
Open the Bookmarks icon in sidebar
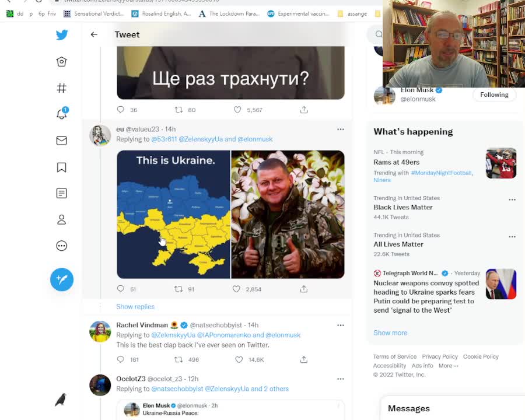pos(62,167)
